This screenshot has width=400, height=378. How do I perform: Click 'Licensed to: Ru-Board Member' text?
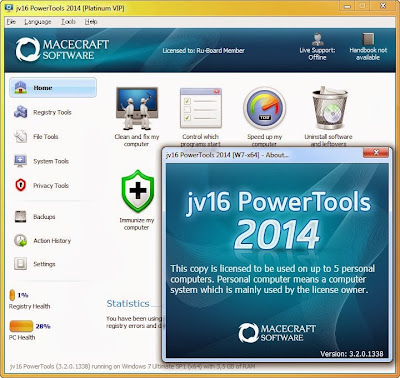click(x=204, y=51)
